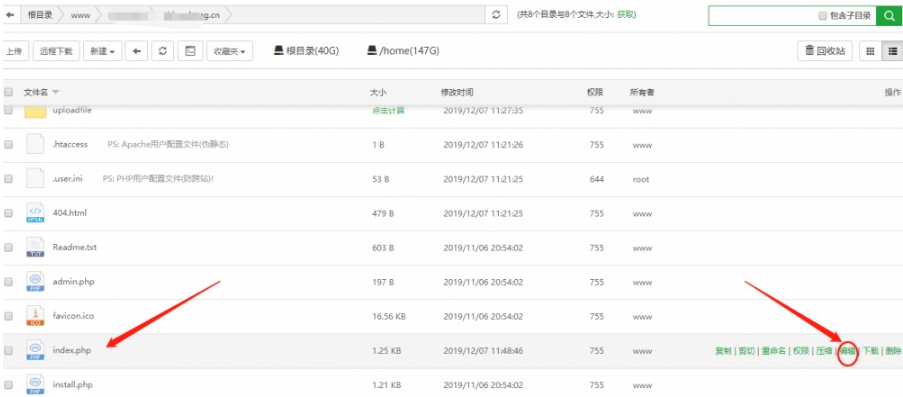
Task: Check the box for the install.php row
Action: (x=9, y=385)
